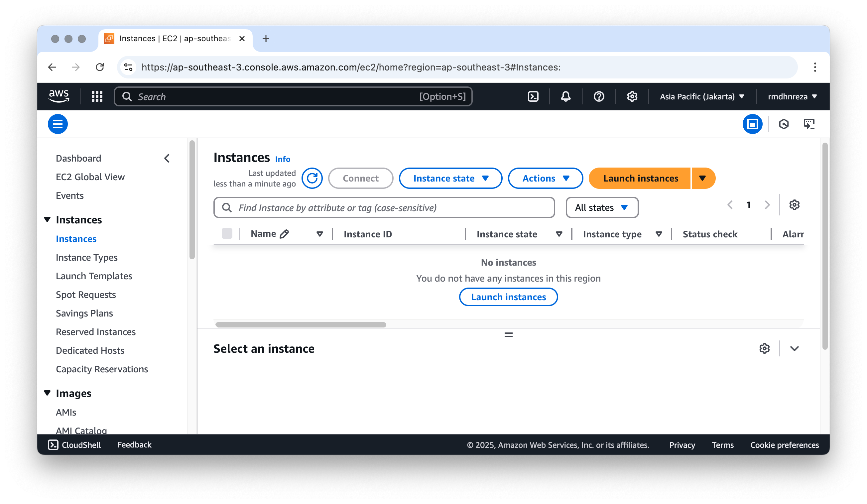Screen dimensions: 867x504
Task: Open Reserved Instances
Action: tap(96, 332)
